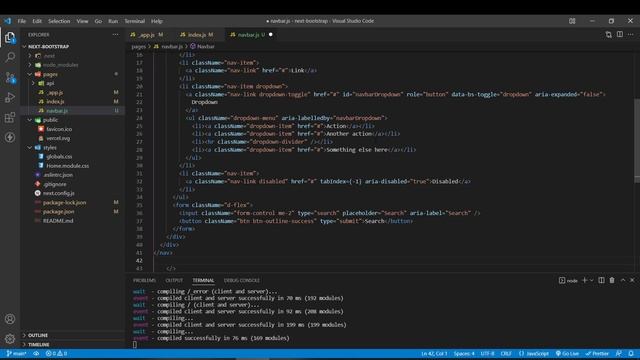
Task: Click the eye icon in status bar
Action: 36,353
